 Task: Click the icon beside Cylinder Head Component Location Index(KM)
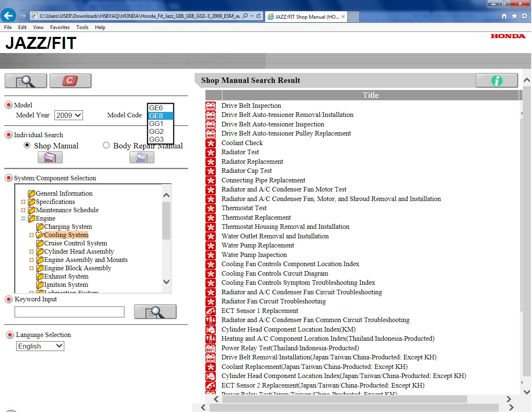pos(211,330)
